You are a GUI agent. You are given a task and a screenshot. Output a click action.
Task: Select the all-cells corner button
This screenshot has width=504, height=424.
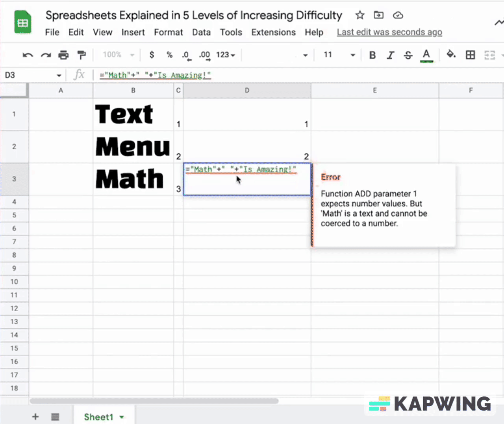point(14,90)
